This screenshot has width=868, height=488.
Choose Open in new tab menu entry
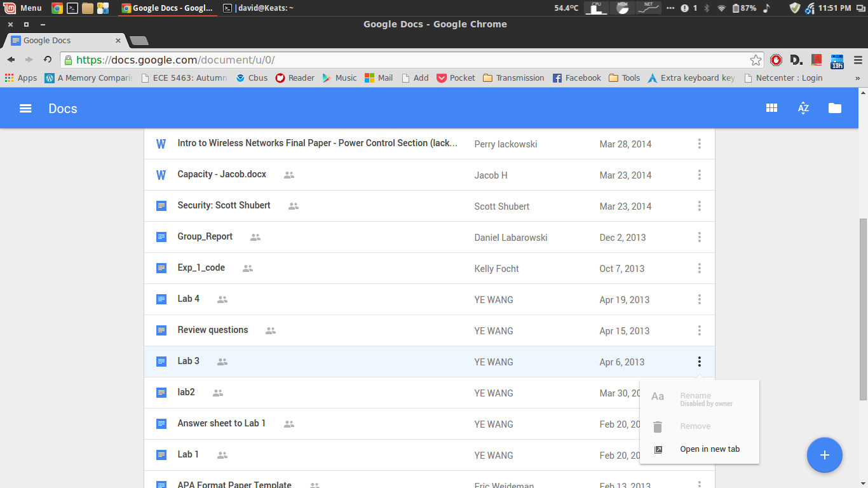point(700,449)
